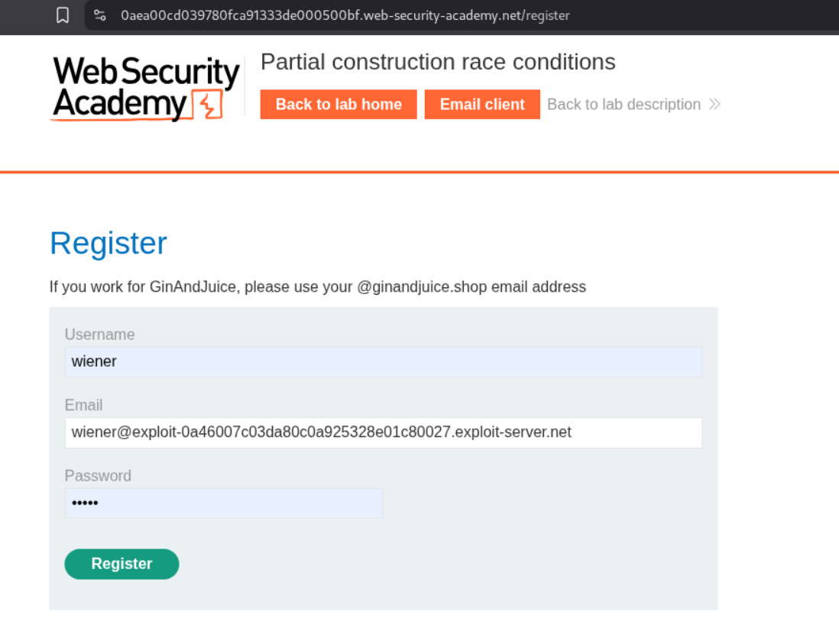
Task: Click the bookmark icon in browser toolbar
Action: 63,15
